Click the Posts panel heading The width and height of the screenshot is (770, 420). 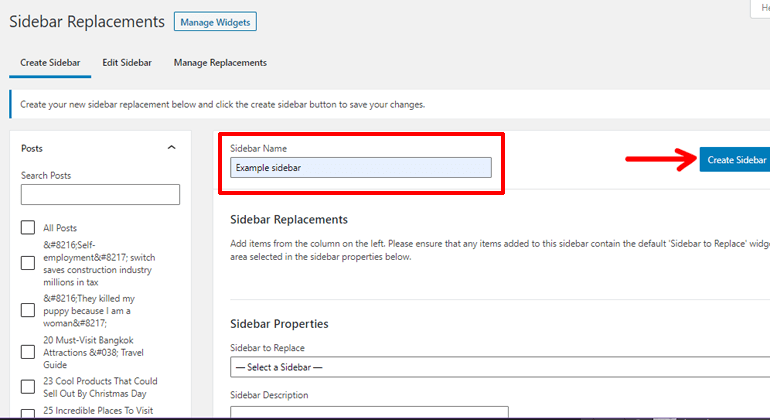32,148
